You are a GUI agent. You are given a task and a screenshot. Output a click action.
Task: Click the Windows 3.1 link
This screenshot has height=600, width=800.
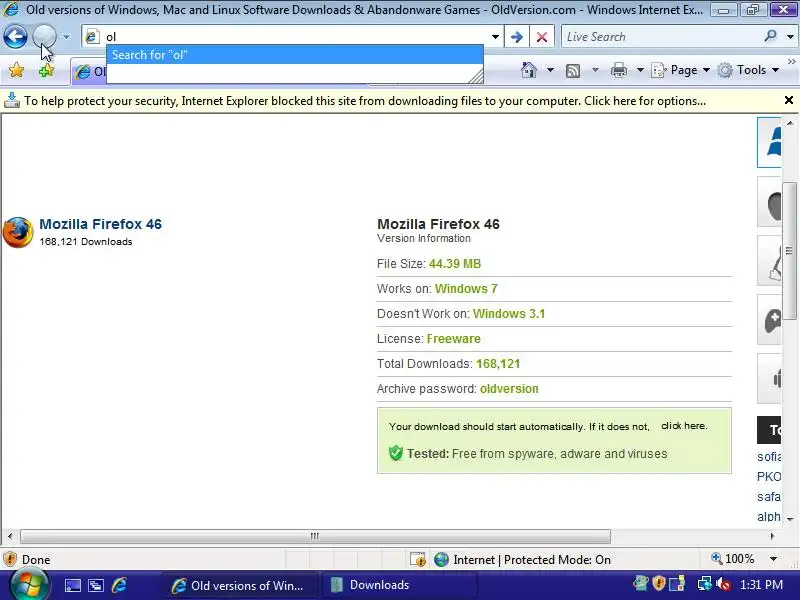[x=509, y=314]
